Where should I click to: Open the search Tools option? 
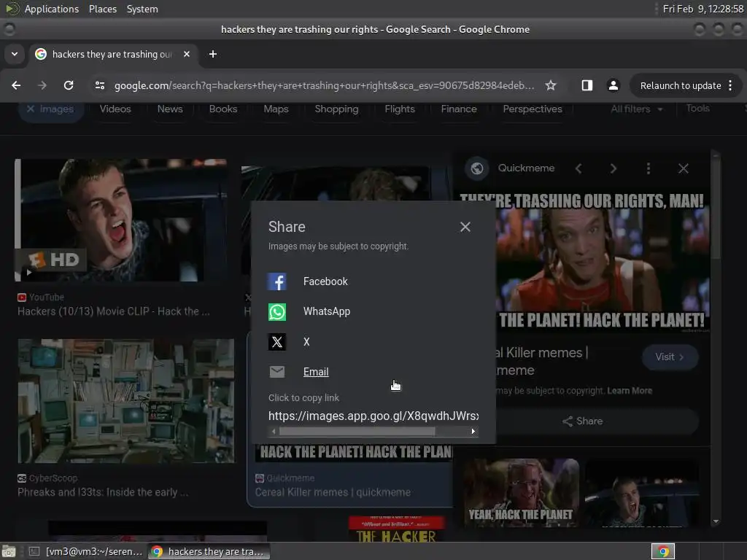tap(698, 109)
